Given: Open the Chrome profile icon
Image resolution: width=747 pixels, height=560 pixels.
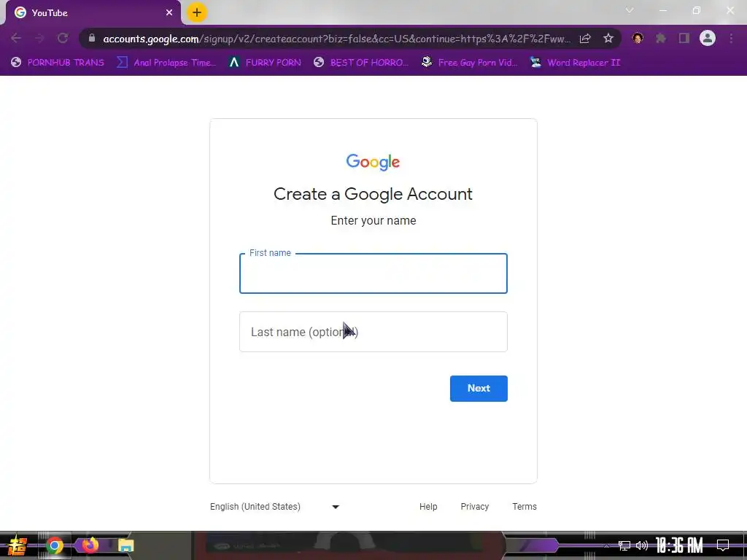Looking at the screenshot, I should (708, 38).
